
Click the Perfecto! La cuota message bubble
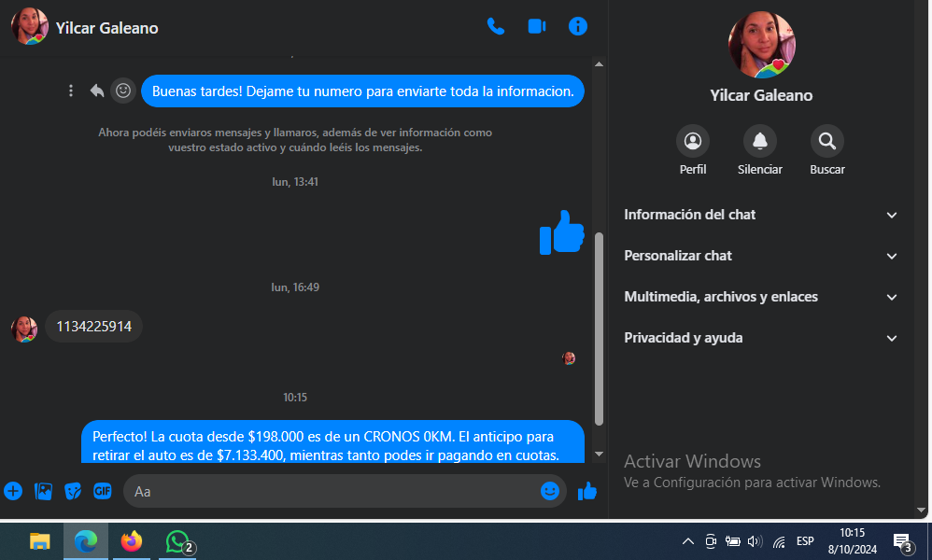(x=332, y=441)
